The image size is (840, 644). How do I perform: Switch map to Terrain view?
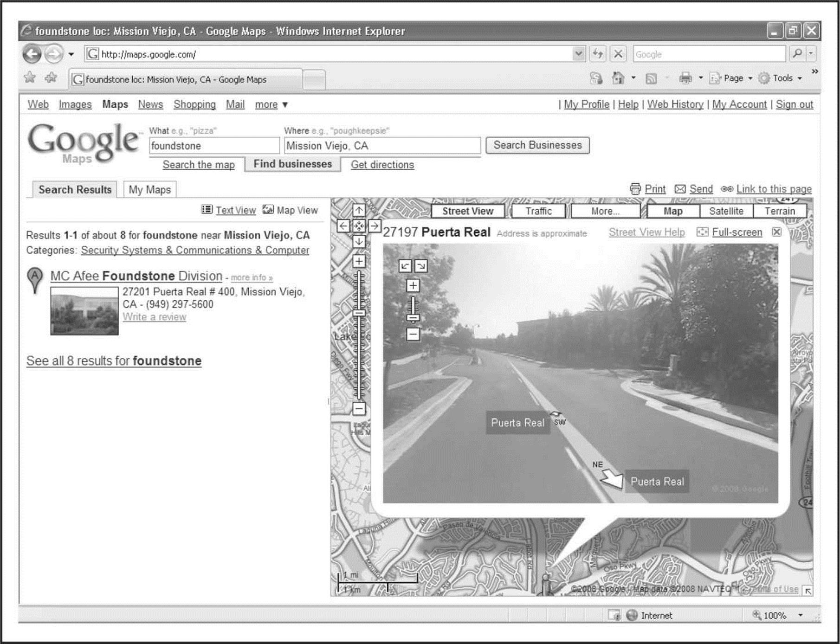780,211
